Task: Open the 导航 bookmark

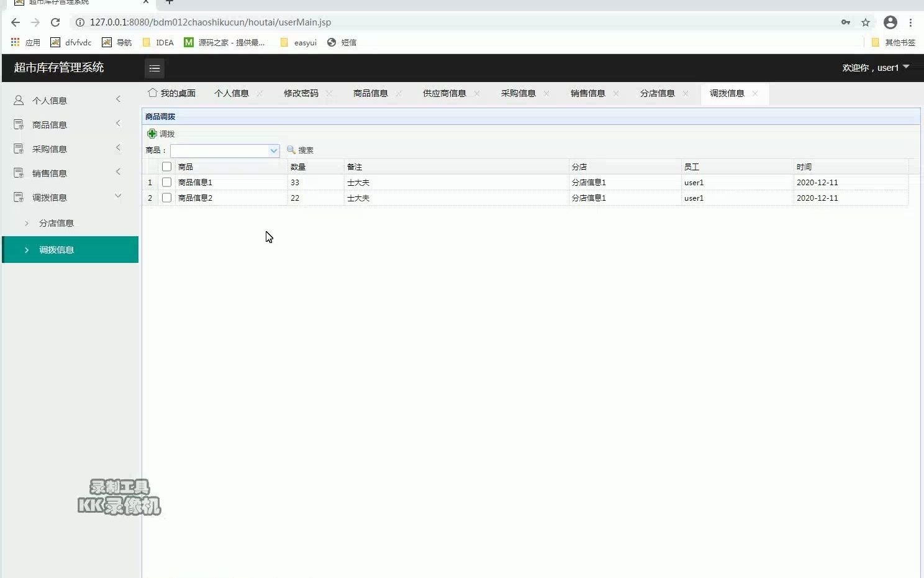Action: [117, 42]
